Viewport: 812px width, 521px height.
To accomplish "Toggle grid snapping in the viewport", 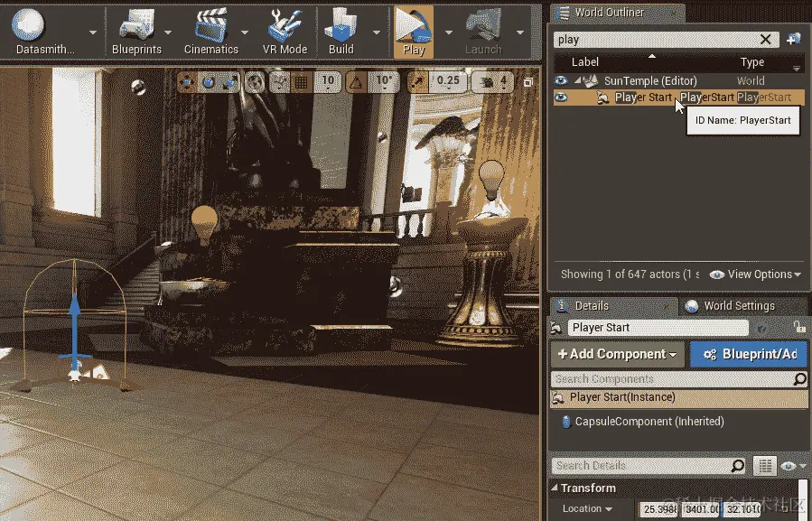I will tap(302, 81).
